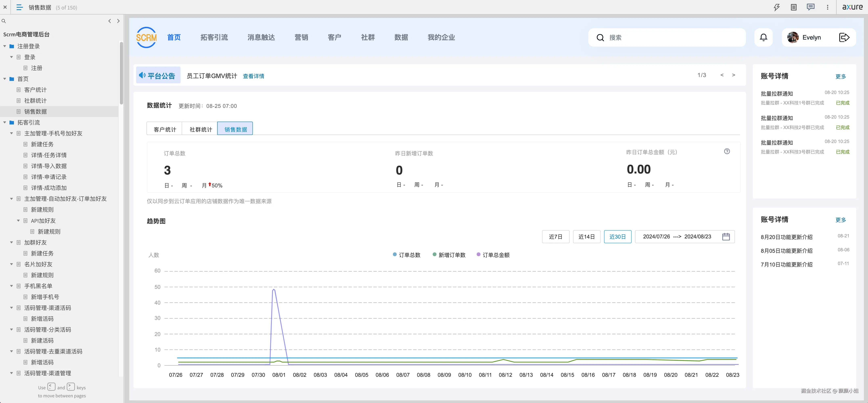Click the SCRM logo
Image resolution: width=868 pixels, height=403 pixels.
146,37
